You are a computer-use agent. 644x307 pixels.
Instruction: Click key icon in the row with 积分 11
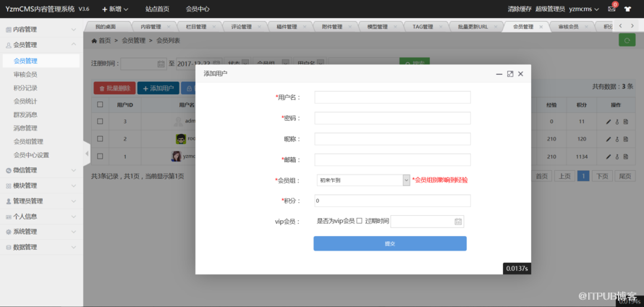coord(617,122)
